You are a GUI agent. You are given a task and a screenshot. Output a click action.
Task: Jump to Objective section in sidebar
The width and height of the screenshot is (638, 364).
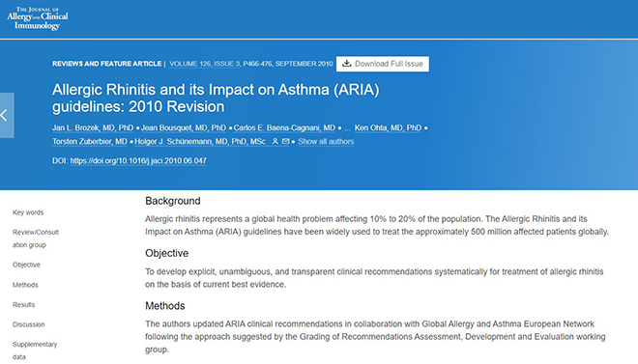pos(26,265)
